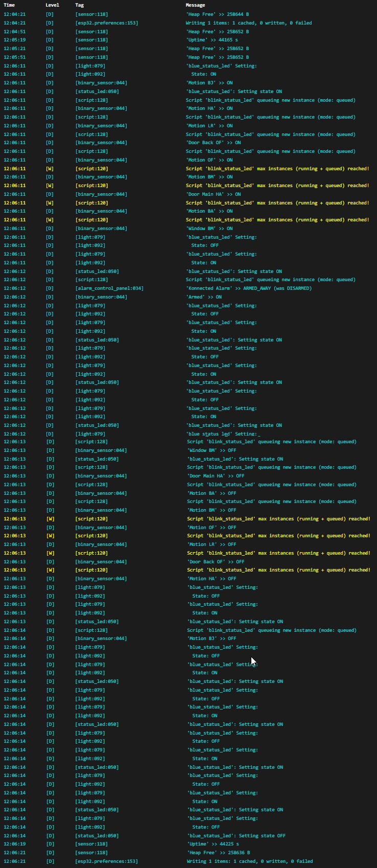Viewport: 377px width, 868px height.
Task: Select the 'Heap Free' >> 258644 B entry
Action: pyautogui.click(x=217, y=14)
